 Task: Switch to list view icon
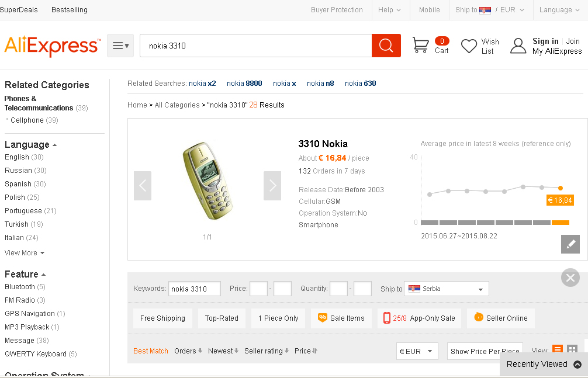pyautogui.click(x=558, y=350)
